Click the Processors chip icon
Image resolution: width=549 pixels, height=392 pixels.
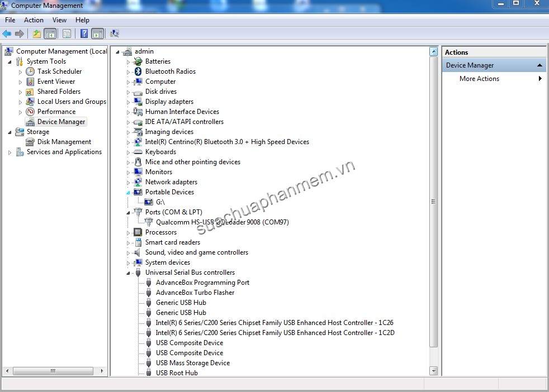pos(138,232)
